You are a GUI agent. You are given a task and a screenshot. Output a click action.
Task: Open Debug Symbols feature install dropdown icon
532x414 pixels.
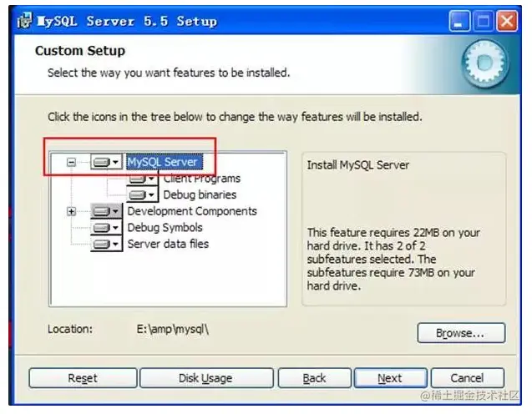tap(106, 228)
